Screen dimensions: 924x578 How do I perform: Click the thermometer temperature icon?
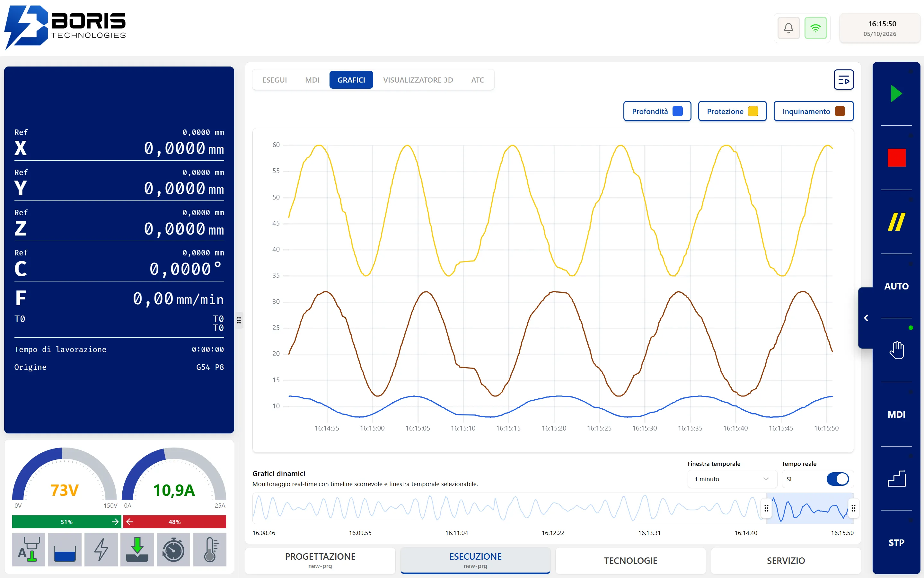(x=210, y=549)
